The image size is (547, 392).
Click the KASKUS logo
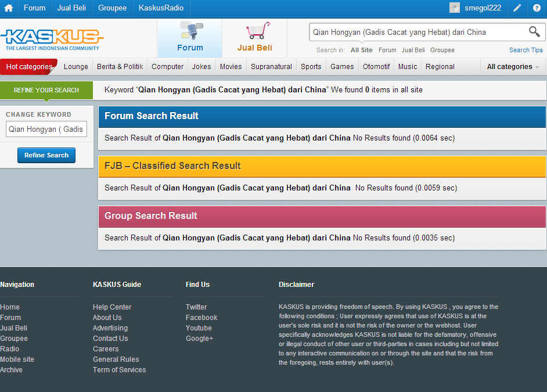[52, 39]
